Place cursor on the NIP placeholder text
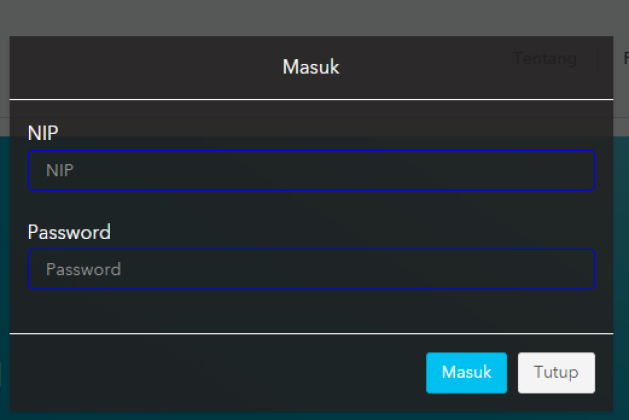 click(x=61, y=171)
